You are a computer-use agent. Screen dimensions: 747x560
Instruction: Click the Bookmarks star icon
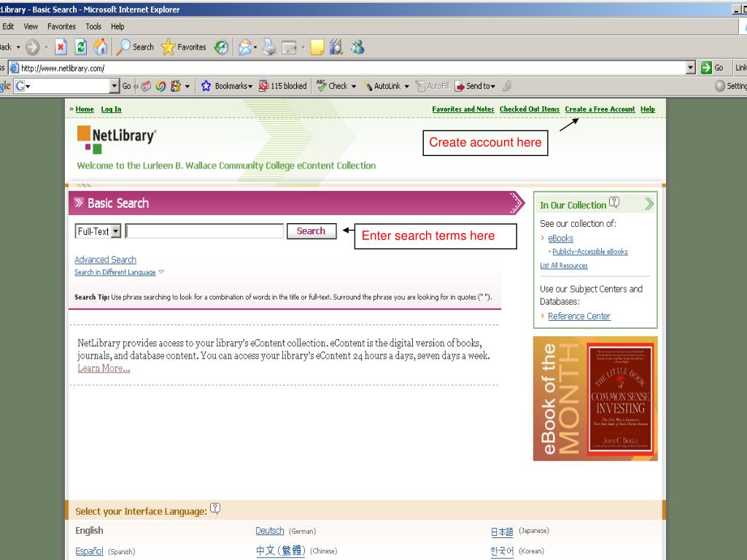206,86
